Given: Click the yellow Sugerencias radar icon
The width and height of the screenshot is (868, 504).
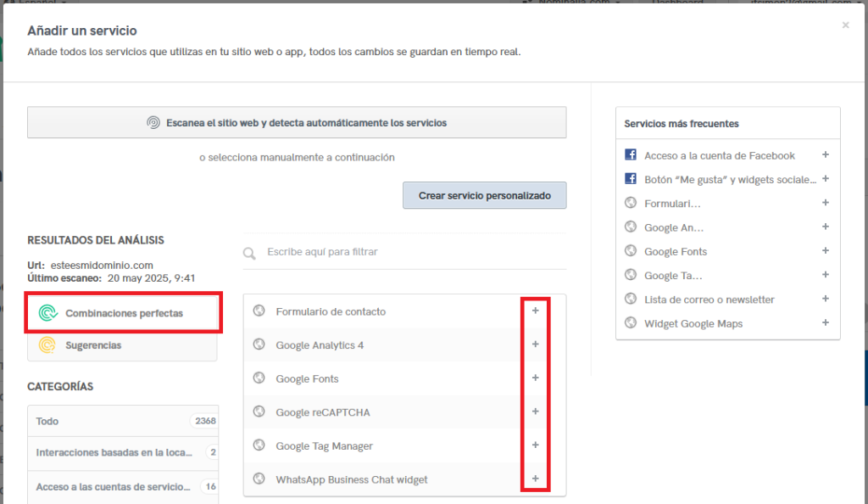Looking at the screenshot, I should coord(47,345).
